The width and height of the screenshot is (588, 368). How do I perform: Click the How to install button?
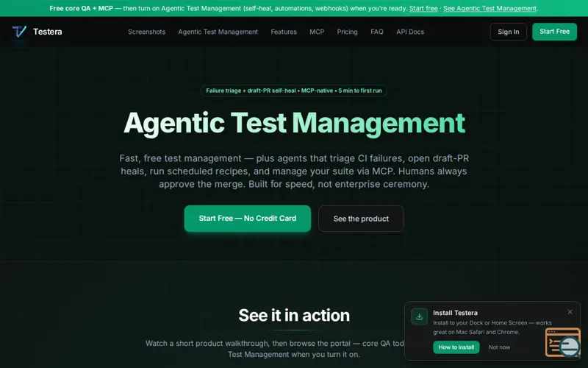[x=456, y=347]
